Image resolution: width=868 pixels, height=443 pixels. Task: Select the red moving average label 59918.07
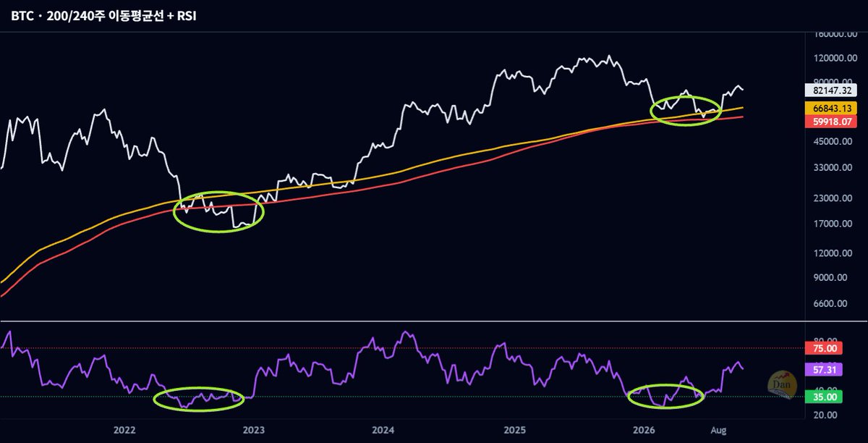point(830,121)
